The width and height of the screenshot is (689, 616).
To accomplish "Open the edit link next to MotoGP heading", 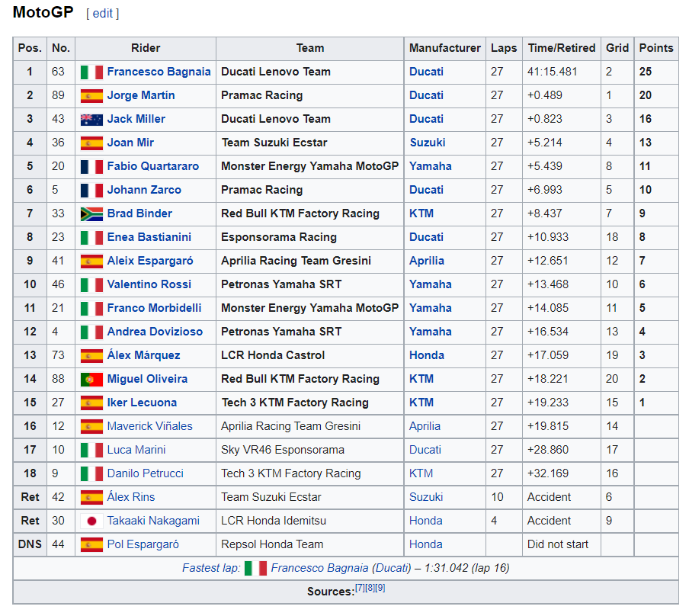I will pyautogui.click(x=103, y=14).
